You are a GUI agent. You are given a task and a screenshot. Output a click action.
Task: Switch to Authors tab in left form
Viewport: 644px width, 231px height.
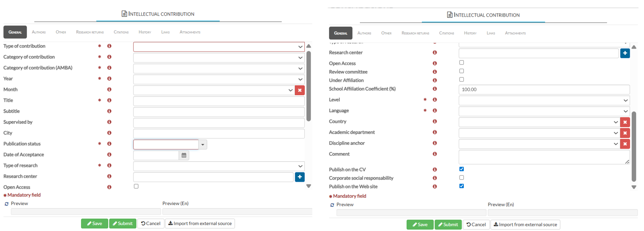click(39, 32)
